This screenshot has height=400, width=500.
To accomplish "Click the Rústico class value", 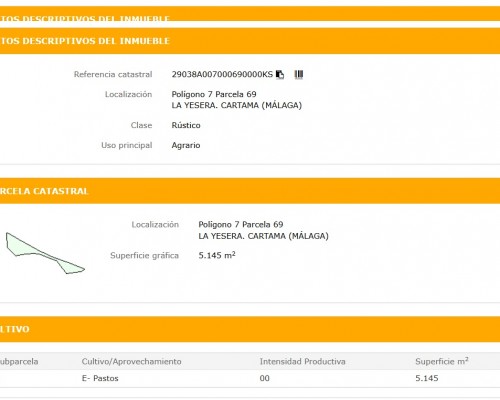I will point(186,125).
